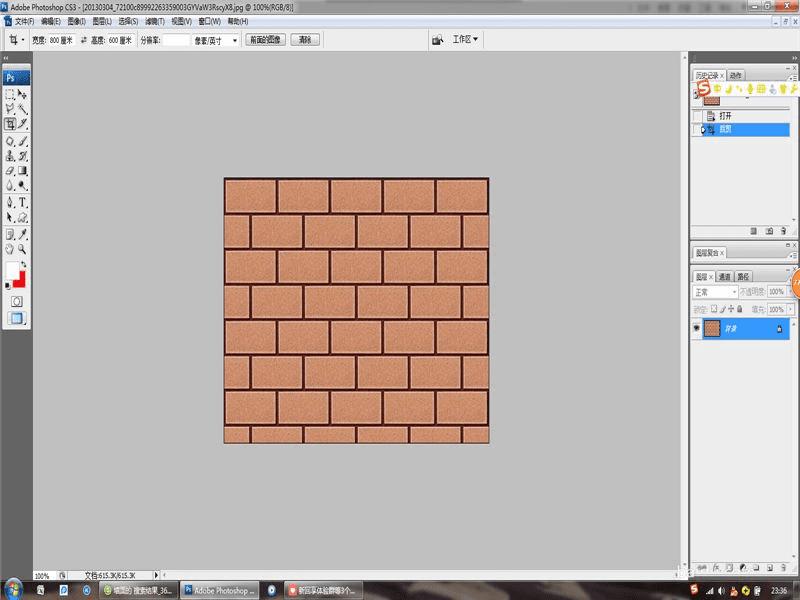
Task: Open the Filter menu
Action: (x=154, y=20)
